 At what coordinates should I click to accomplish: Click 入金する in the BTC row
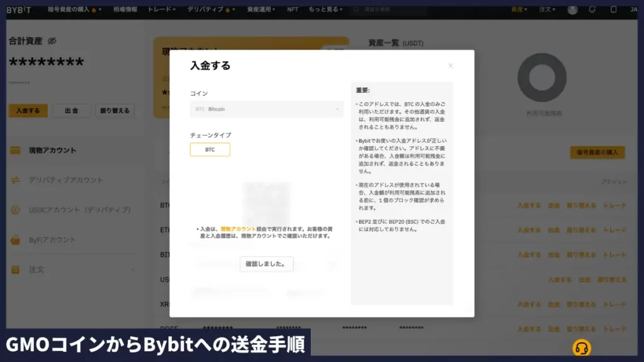pos(528,206)
